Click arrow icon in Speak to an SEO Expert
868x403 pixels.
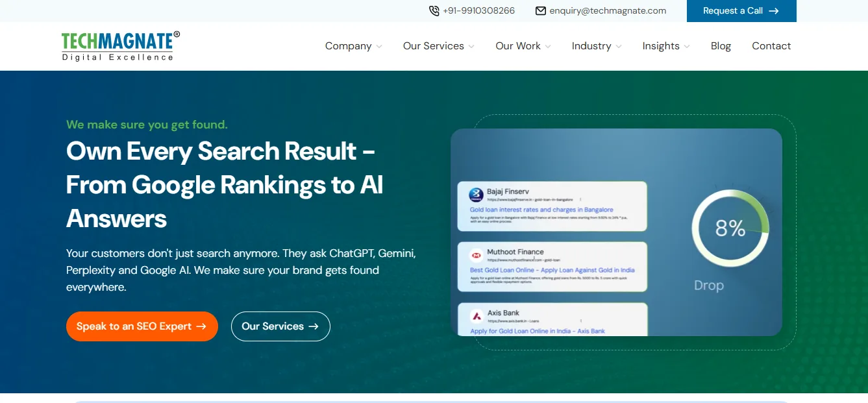click(x=201, y=326)
